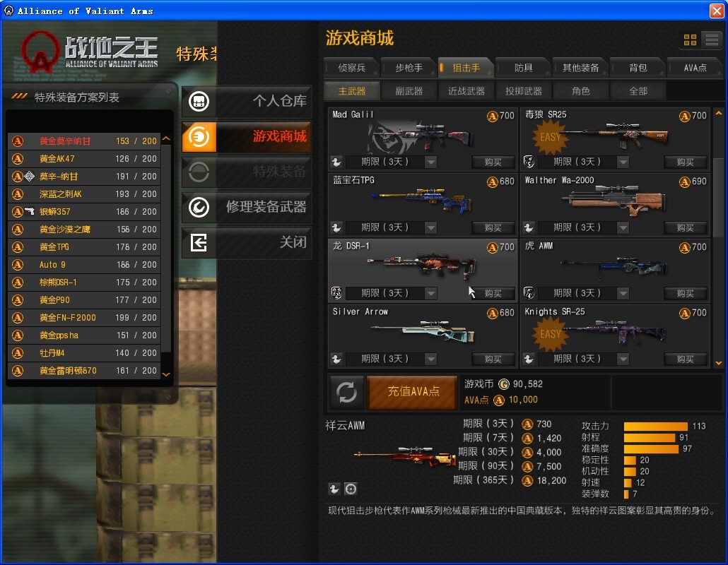Buy the Walther Wa-2000 with 购买 button
The width and height of the screenshot is (728, 565).
686,227
